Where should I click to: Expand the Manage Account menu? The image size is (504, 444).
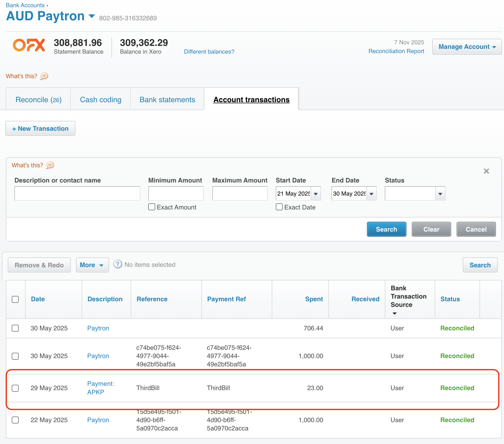(x=467, y=47)
